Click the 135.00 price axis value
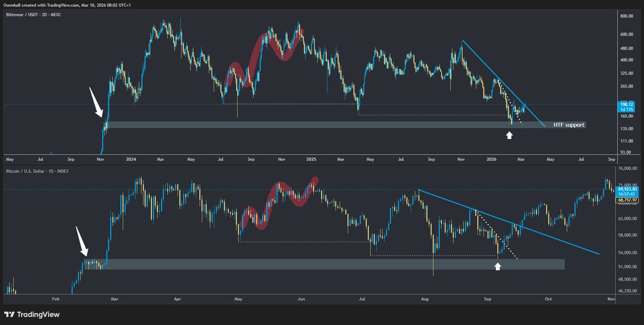 coord(627,129)
